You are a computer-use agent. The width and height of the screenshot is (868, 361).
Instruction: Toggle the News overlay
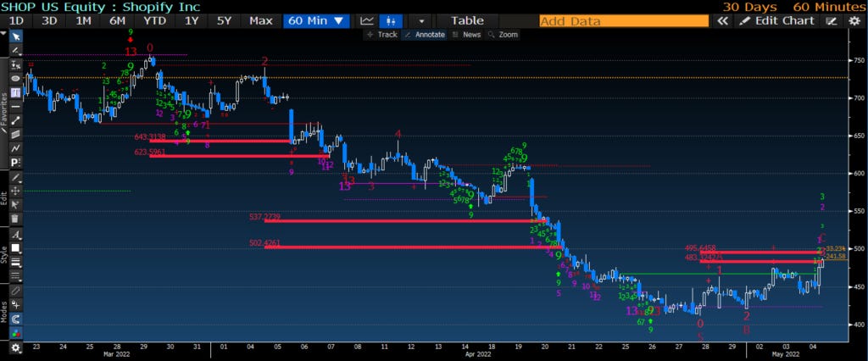click(x=466, y=35)
